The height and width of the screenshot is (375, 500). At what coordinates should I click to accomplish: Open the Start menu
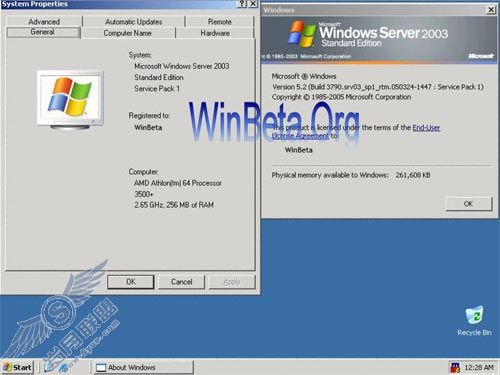tap(17, 367)
